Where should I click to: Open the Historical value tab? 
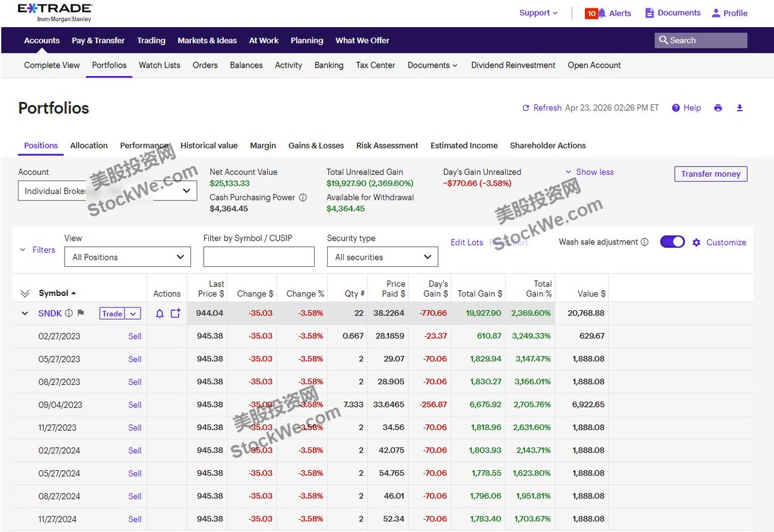click(x=209, y=145)
